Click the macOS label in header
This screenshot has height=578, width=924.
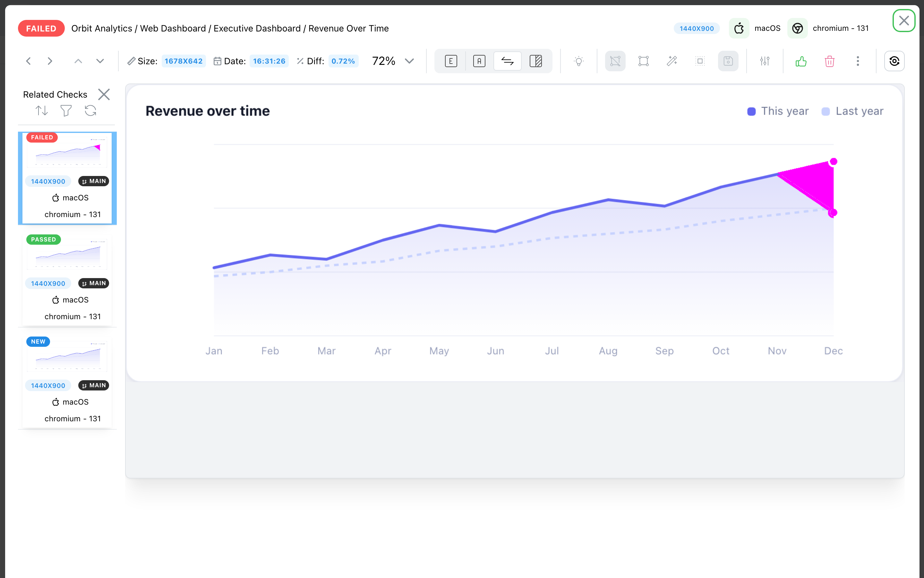click(x=767, y=28)
